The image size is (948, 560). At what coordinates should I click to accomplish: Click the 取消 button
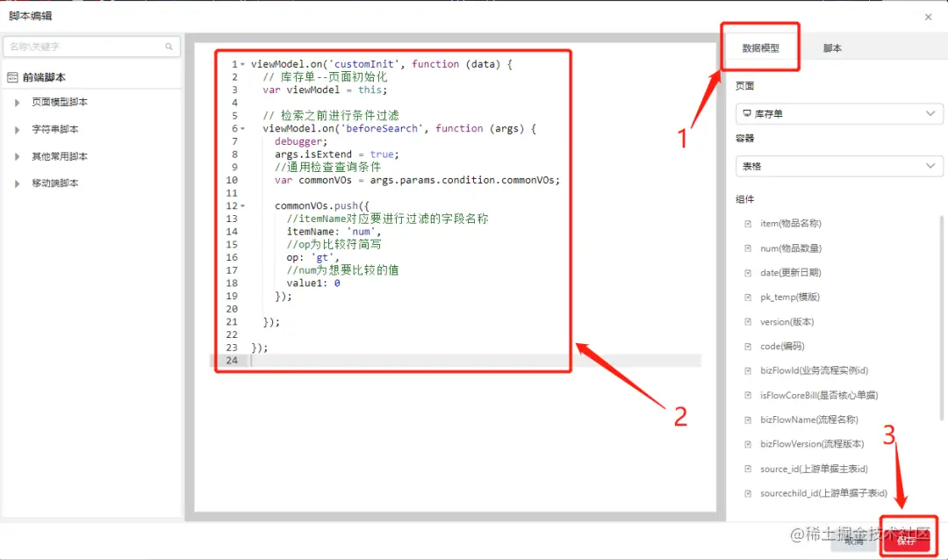[x=854, y=541]
